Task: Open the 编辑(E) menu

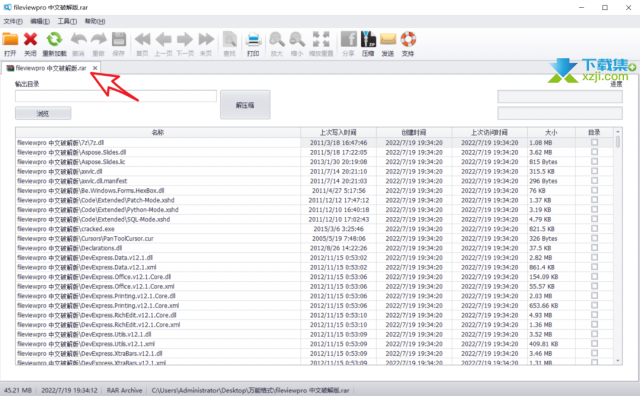Action: coord(40,21)
